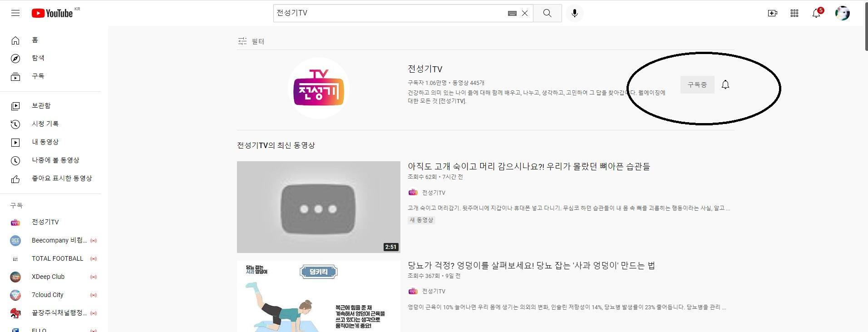This screenshot has width=868, height=332.
Task: Click the 새 동영상 badge
Action: point(422,220)
